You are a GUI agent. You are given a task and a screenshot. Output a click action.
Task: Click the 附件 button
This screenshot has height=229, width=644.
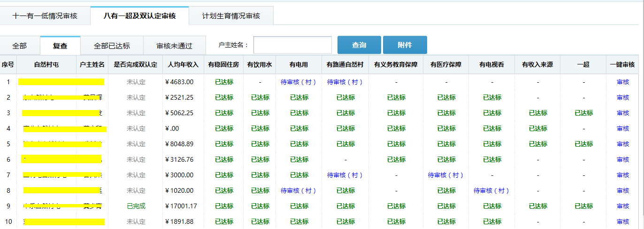[405, 45]
